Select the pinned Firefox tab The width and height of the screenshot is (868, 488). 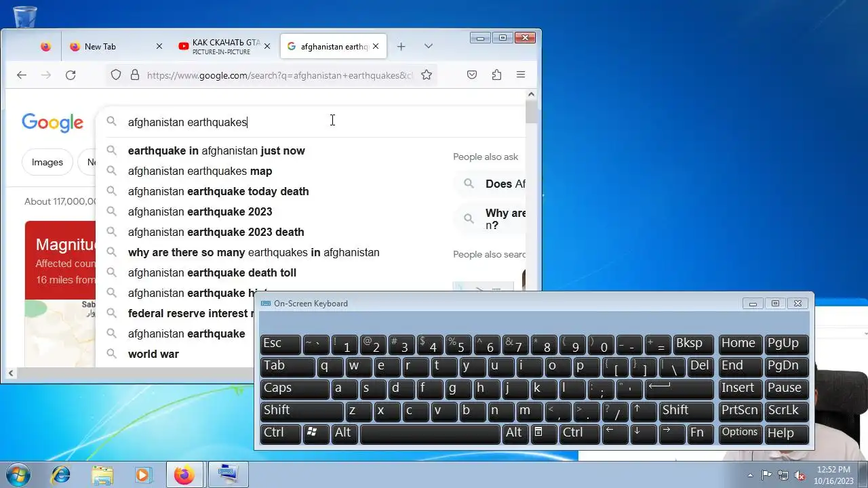point(45,47)
